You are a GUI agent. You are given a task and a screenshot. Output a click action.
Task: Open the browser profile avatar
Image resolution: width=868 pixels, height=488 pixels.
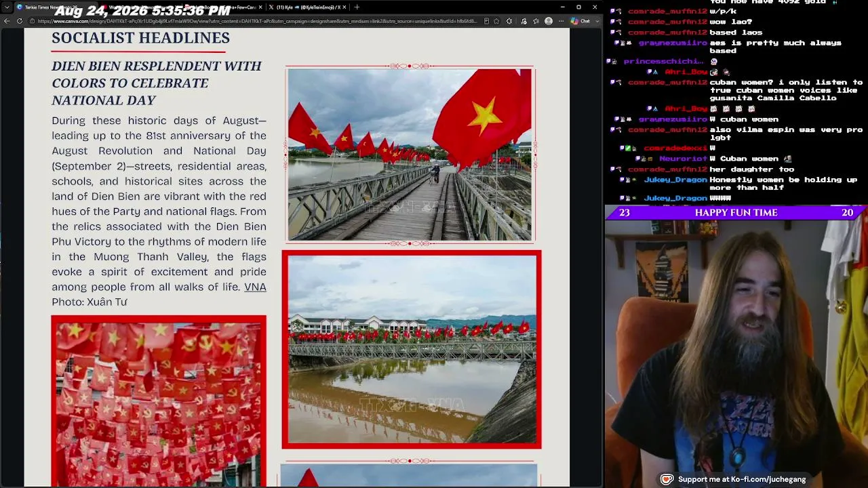pyautogui.click(x=549, y=21)
